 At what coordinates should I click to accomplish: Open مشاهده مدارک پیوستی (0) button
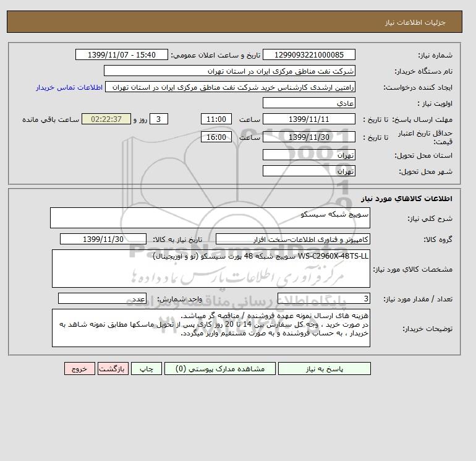click(x=220, y=369)
